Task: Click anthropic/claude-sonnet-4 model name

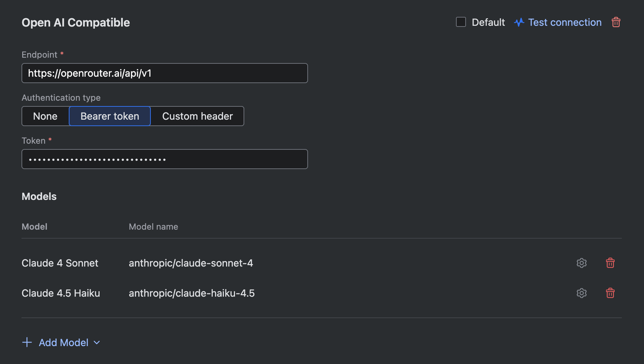Action: (x=191, y=263)
